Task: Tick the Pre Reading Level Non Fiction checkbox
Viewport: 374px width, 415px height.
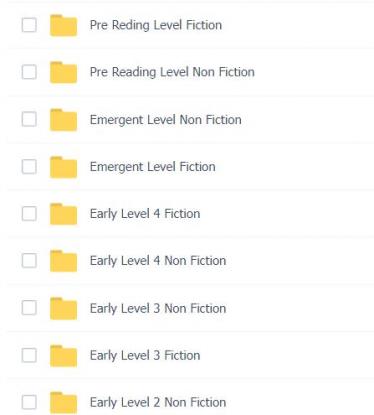Action: [x=29, y=72]
